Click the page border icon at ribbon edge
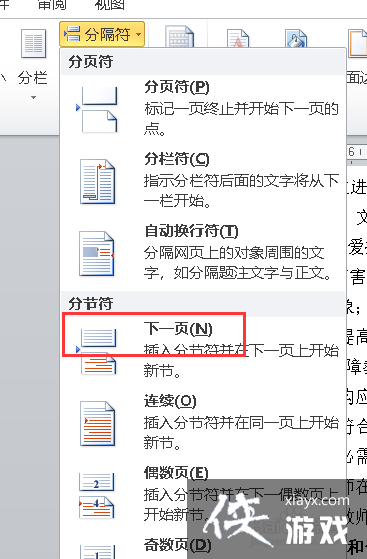This screenshot has width=367, height=559. (x=358, y=43)
